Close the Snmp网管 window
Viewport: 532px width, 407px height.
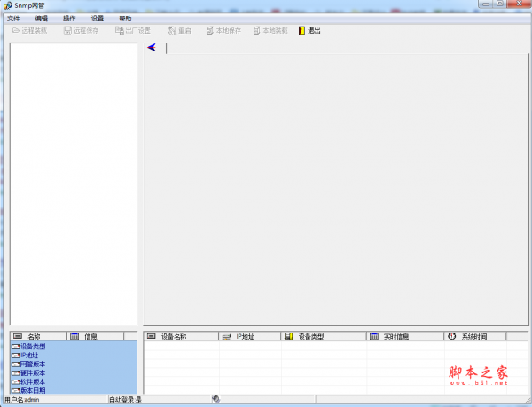point(519,4)
